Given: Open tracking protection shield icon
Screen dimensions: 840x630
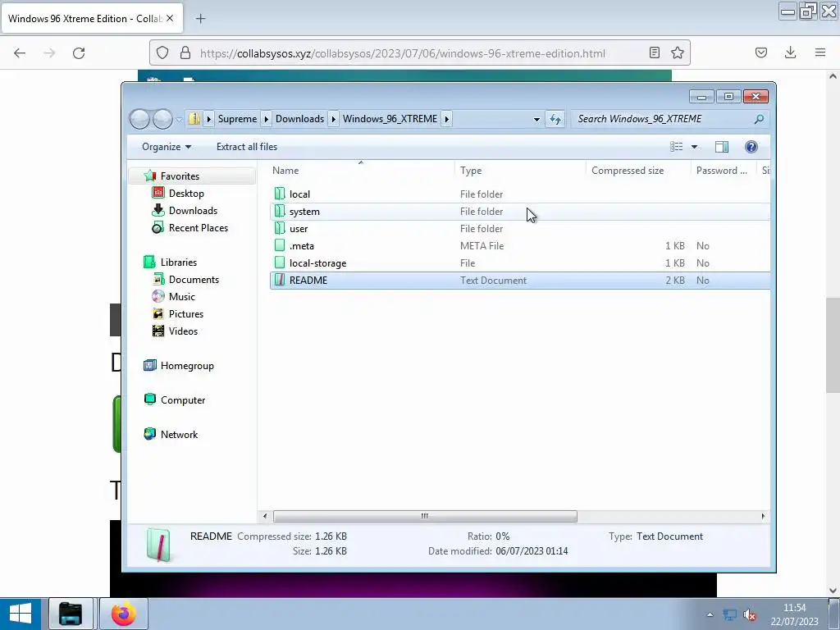Looking at the screenshot, I should tap(162, 52).
